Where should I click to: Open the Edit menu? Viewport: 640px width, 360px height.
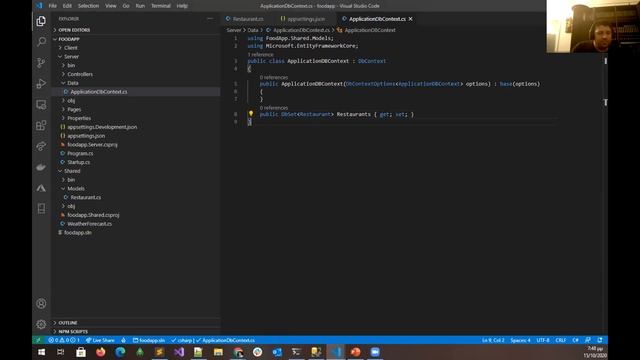click(x=67, y=6)
